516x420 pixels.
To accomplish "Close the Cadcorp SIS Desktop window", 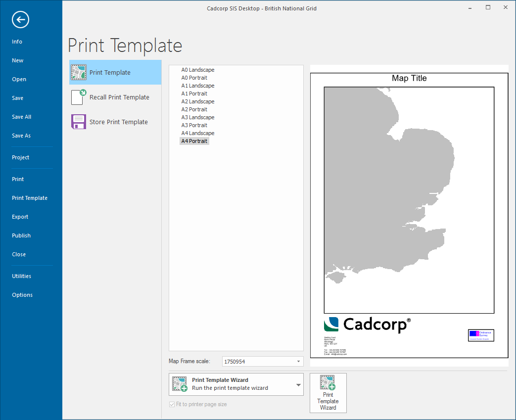I will coord(506,7).
